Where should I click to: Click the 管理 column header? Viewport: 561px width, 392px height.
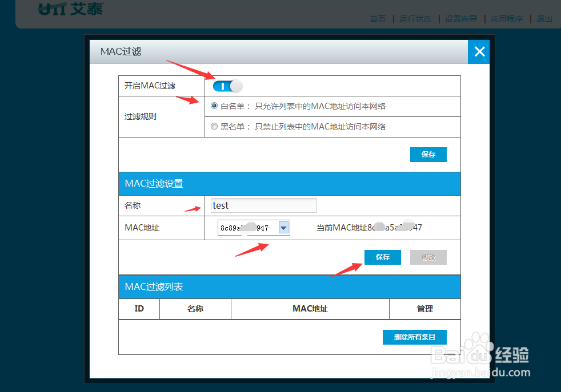425,309
